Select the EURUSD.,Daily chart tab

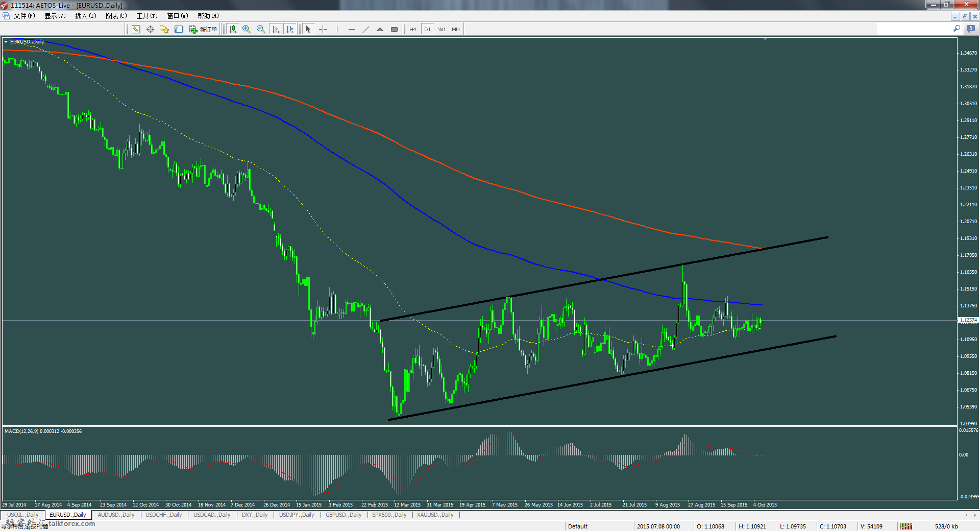pyautogui.click(x=68, y=515)
